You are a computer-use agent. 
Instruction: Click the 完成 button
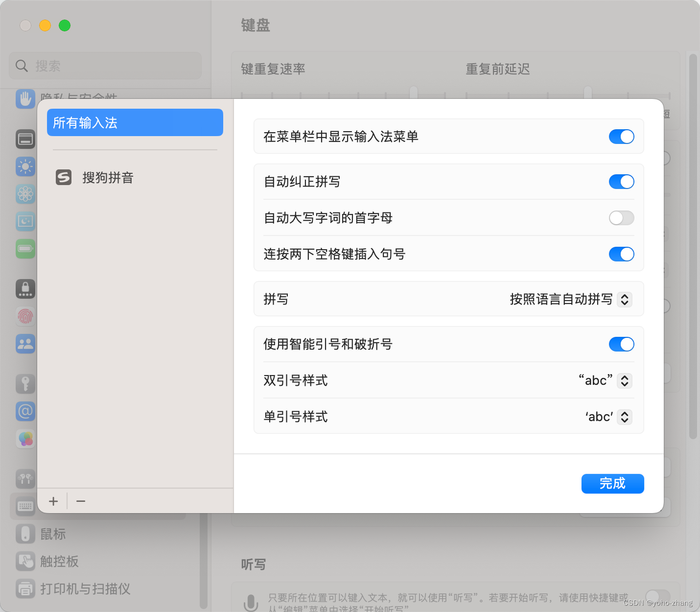(613, 484)
